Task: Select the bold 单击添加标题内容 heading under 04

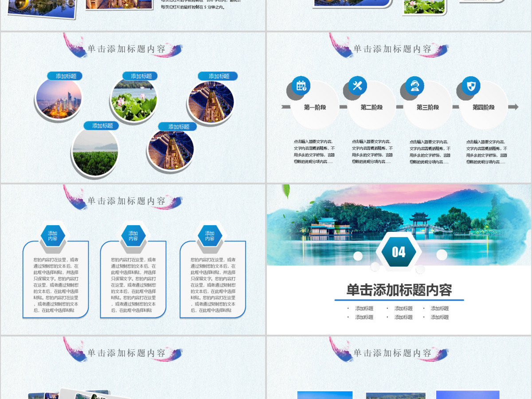Action: tap(399, 290)
